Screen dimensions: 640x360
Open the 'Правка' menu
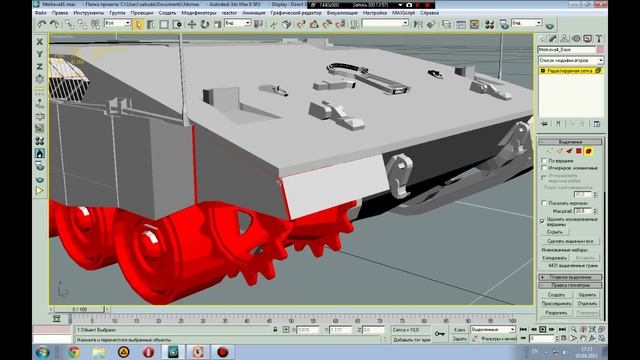pyautogui.click(x=60, y=13)
